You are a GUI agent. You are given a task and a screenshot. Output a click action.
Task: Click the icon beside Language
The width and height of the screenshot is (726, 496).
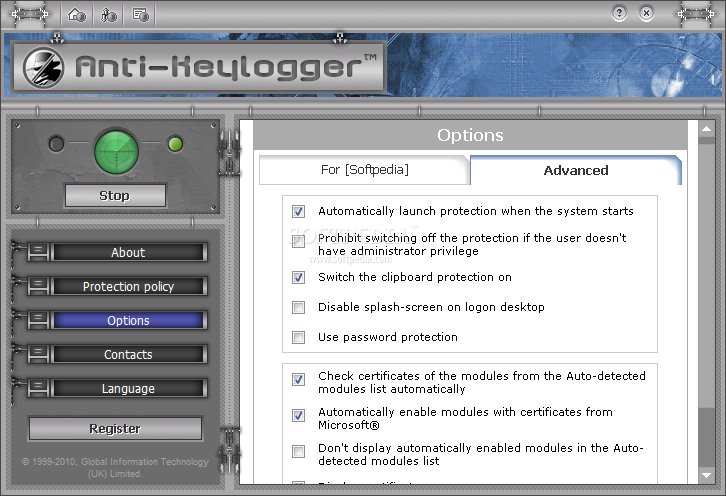38,389
